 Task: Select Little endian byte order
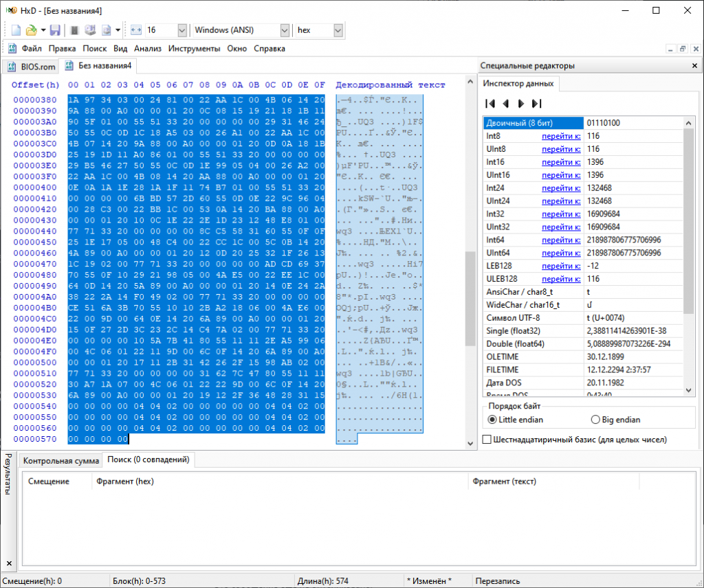[515, 420]
